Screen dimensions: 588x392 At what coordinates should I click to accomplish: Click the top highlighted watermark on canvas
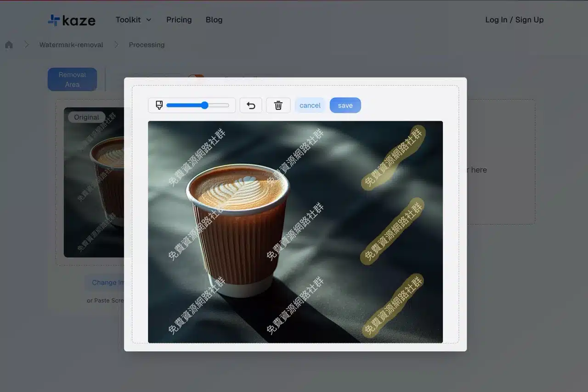[393, 157]
